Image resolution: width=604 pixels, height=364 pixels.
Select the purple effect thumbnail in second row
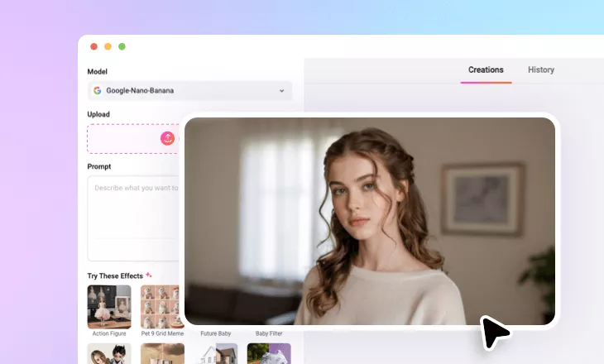(268, 354)
